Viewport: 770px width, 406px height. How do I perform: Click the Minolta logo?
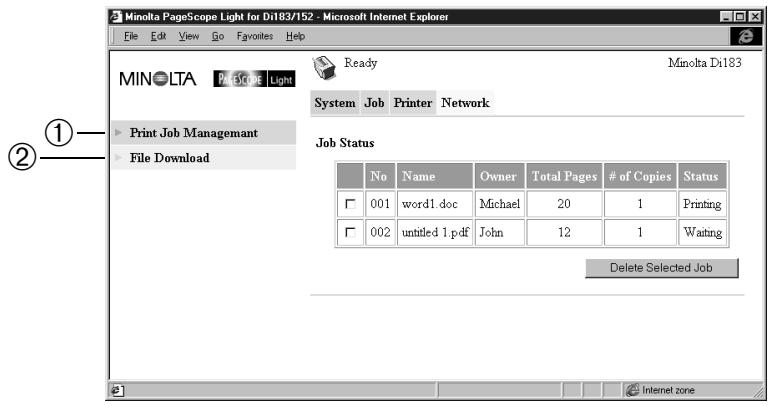point(158,79)
